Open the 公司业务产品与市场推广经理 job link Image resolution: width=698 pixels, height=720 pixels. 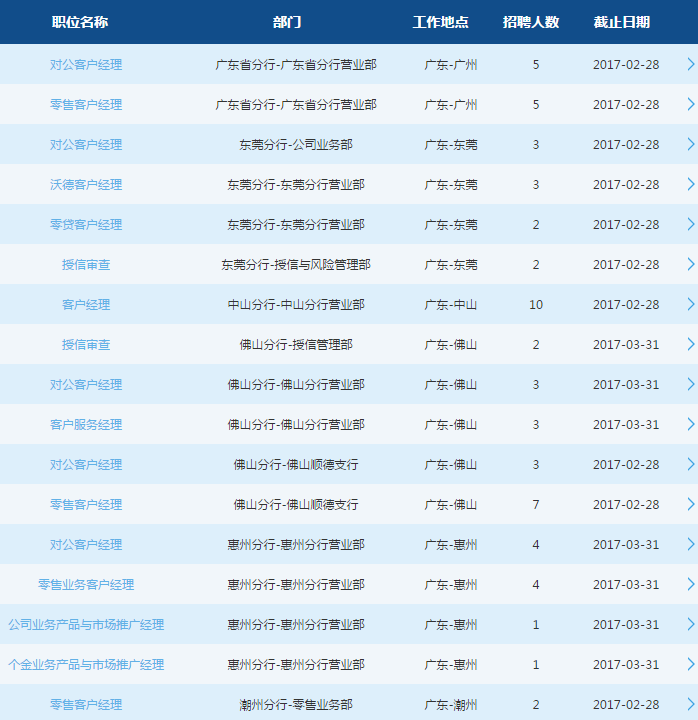click(x=86, y=624)
